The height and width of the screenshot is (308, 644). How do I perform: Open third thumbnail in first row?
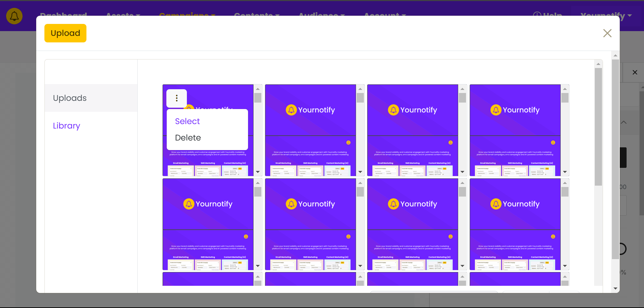coord(413,130)
